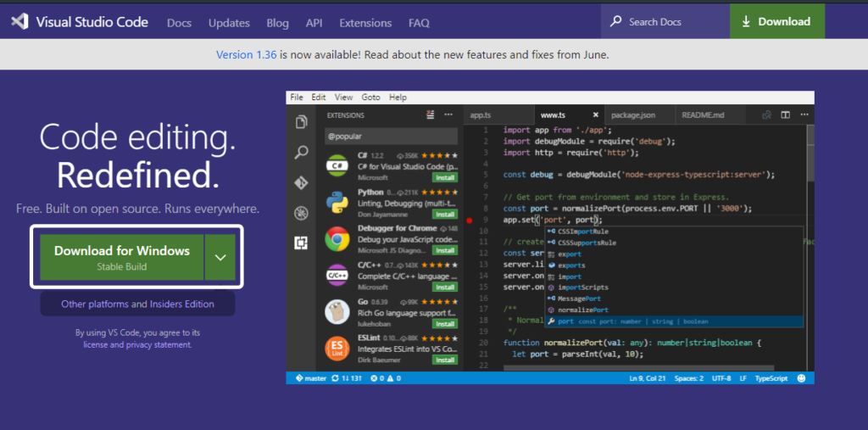Open editor more actions ellipsis at top right

pos(804,114)
